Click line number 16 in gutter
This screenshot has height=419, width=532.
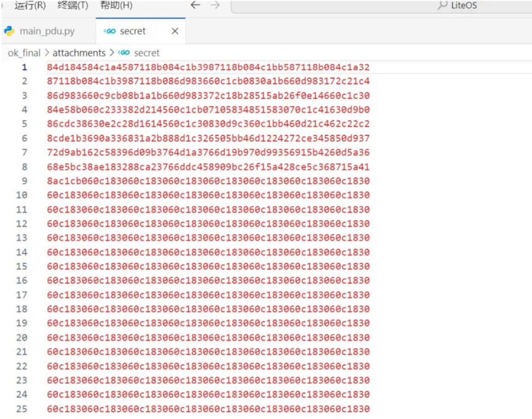click(x=22, y=280)
